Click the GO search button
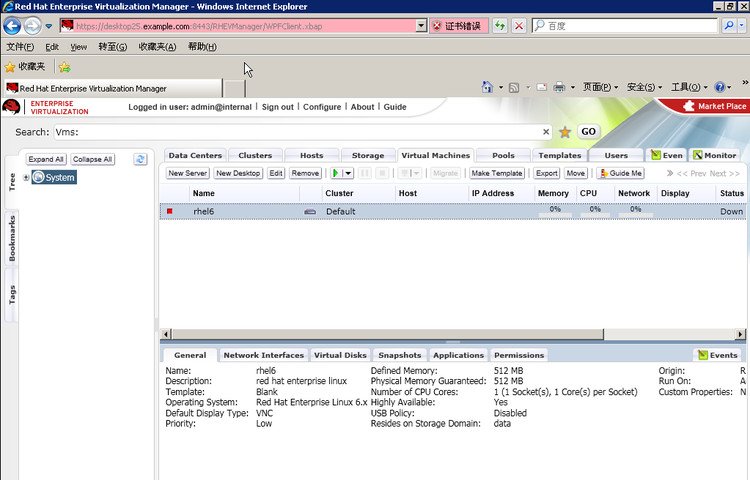The height and width of the screenshot is (480, 750). (x=588, y=131)
